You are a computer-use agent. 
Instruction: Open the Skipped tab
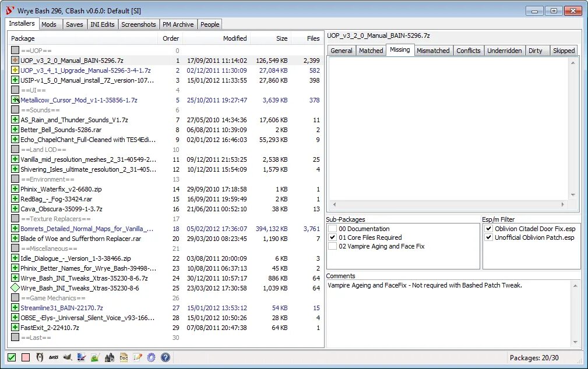pos(564,51)
